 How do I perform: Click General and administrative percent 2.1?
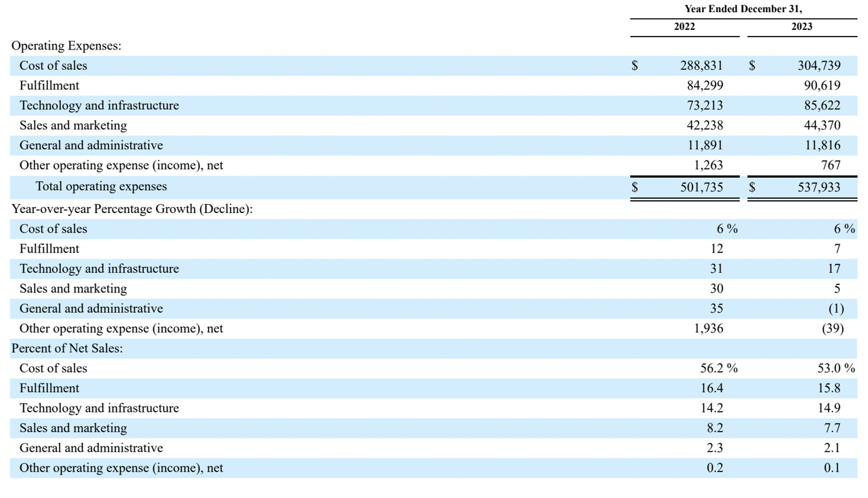833,448
